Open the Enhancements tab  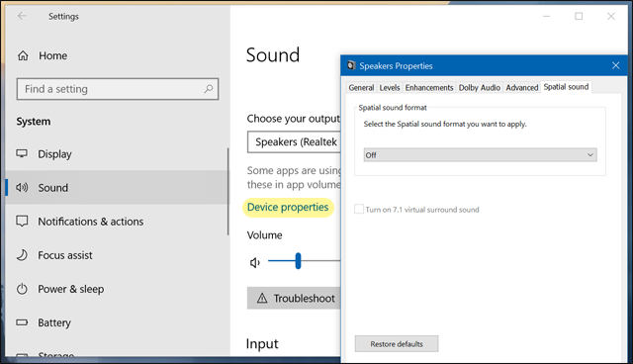[x=429, y=88]
